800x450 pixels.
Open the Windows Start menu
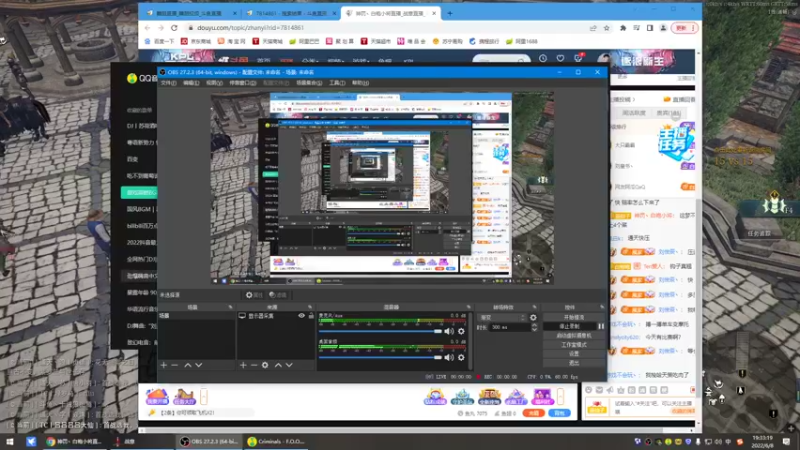tap(9, 441)
